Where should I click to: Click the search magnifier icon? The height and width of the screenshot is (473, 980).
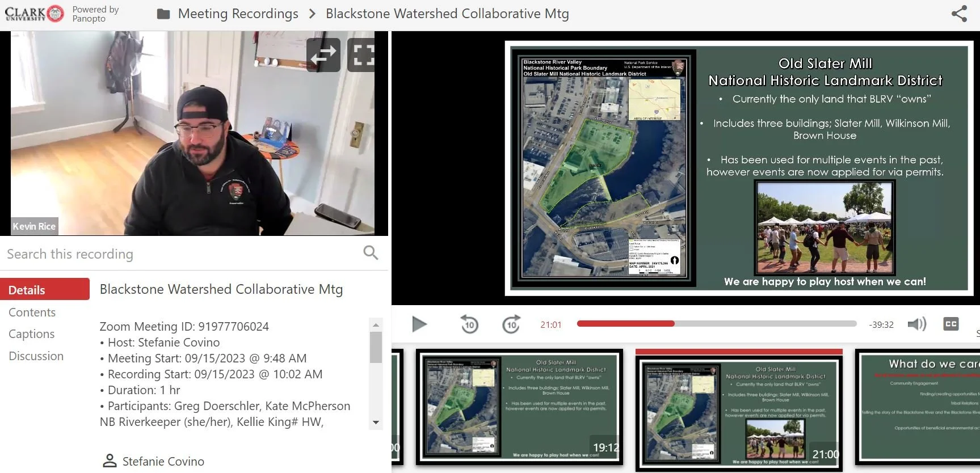coord(371,253)
